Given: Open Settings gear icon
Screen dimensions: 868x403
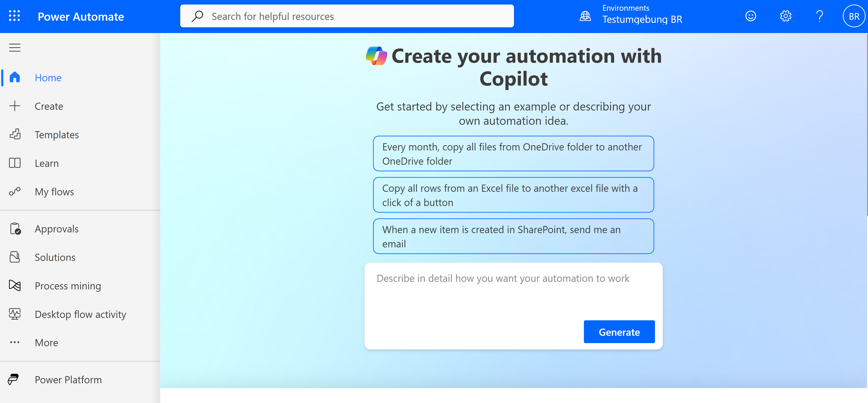Looking at the screenshot, I should 786,16.
